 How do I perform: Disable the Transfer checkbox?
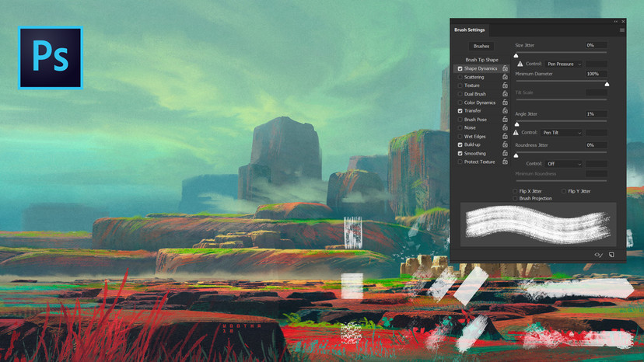(460, 111)
